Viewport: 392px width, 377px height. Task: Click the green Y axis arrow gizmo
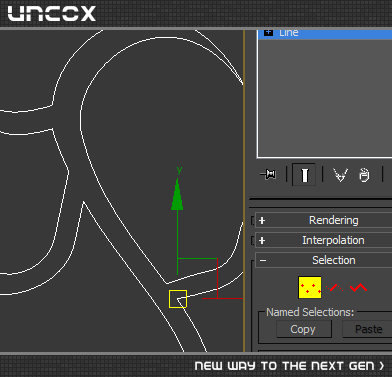pos(177,194)
